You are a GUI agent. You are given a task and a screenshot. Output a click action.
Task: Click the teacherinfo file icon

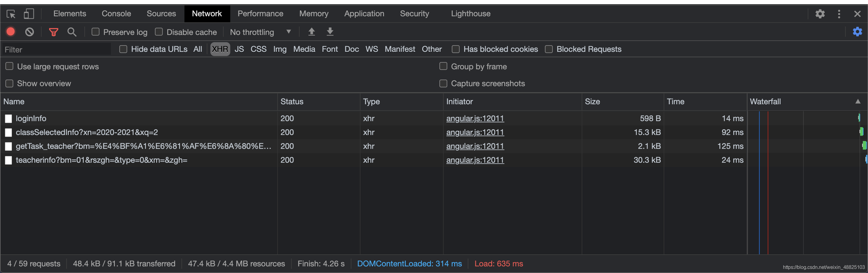(x=8, y=160)
